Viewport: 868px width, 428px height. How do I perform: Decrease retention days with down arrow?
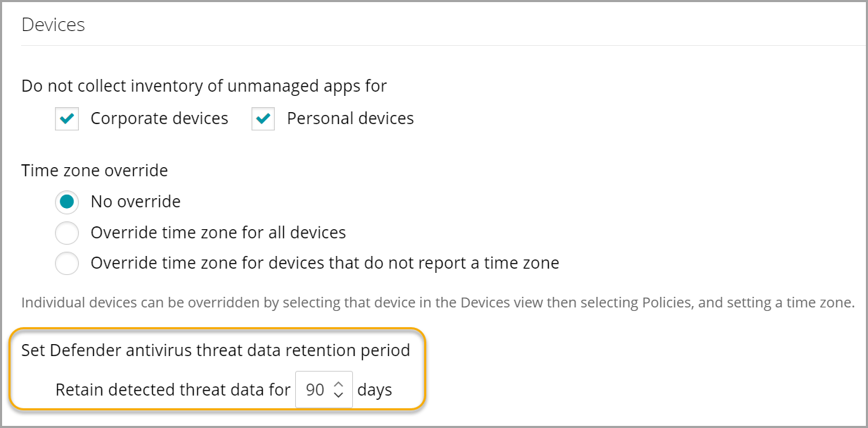338,395
